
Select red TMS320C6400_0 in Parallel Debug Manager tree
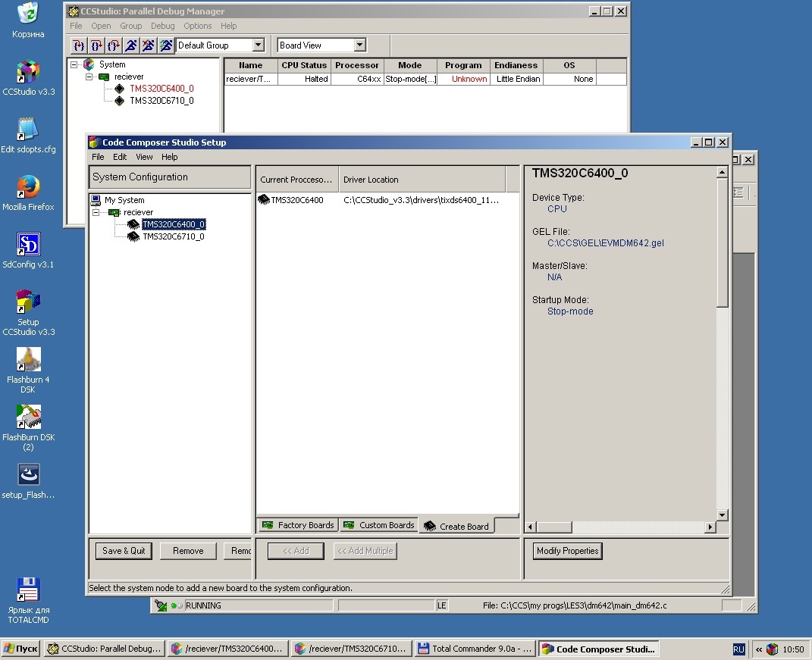click(x=161, y=89)
